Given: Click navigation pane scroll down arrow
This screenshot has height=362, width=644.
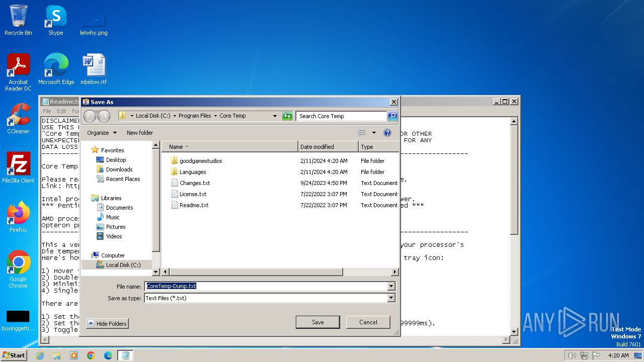Looking at the screenshot, I should [x=156, y=272].
